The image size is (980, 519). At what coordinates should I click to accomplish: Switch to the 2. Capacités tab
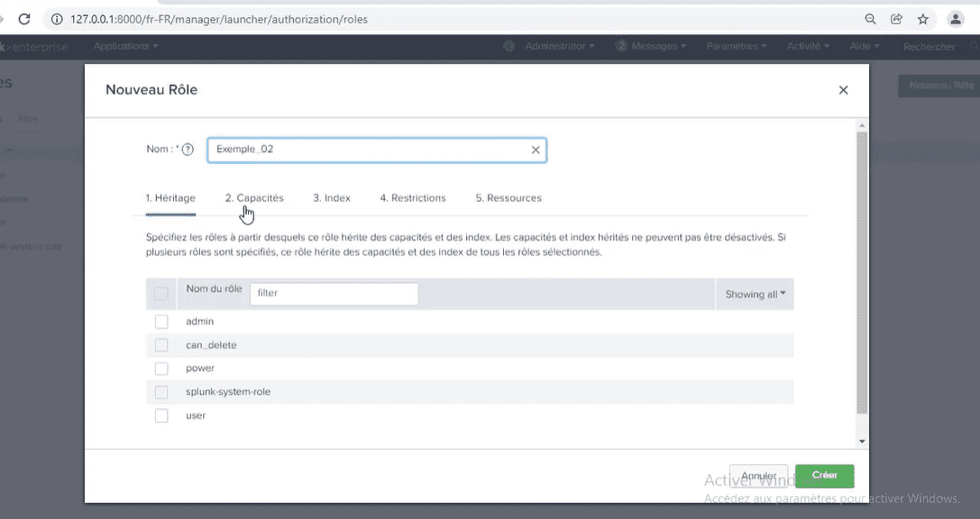click(x=254, y=198)
